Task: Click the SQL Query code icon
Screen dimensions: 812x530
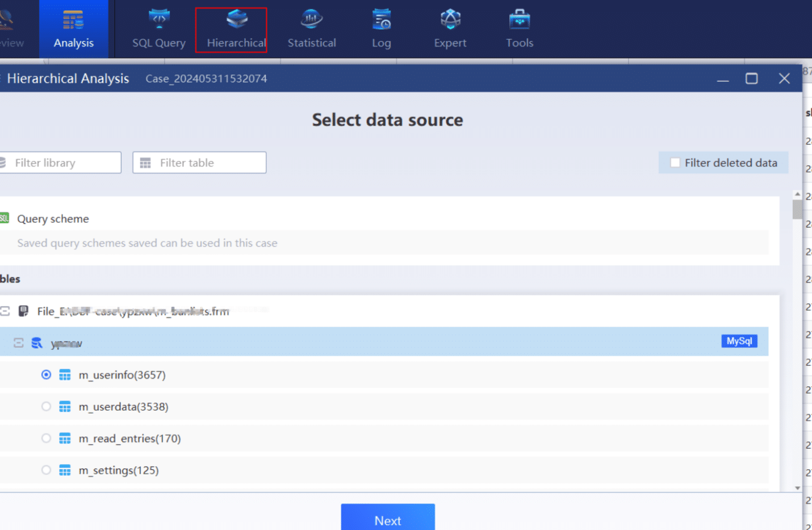Action: click(x=159, y=19)
